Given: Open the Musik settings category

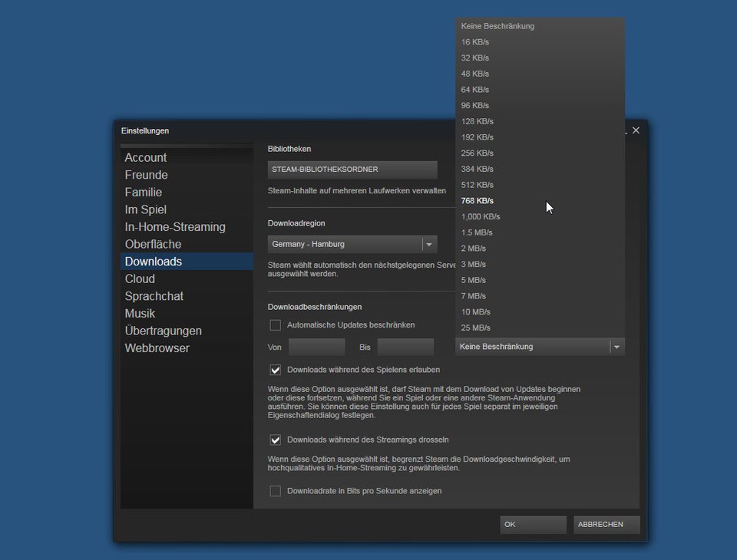Looking at the screenshot, I should (x=187, y=314).
